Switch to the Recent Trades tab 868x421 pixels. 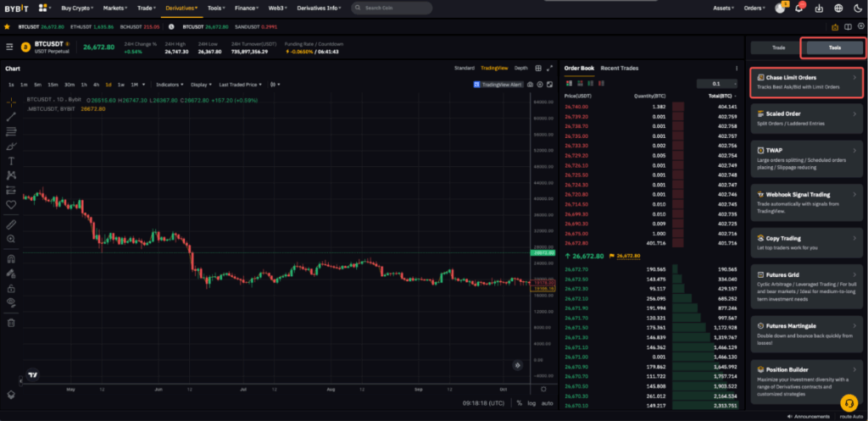click(x=619, y=68)
